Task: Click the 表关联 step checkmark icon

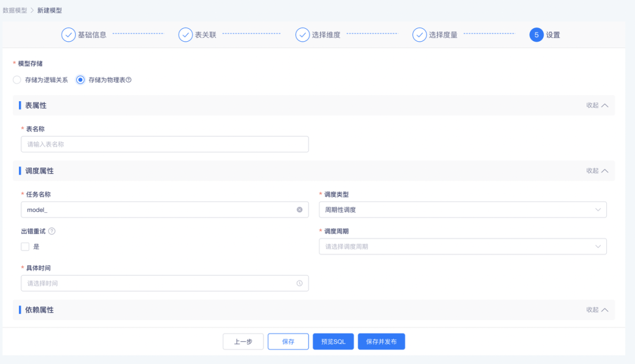Action: click(185, 35)
